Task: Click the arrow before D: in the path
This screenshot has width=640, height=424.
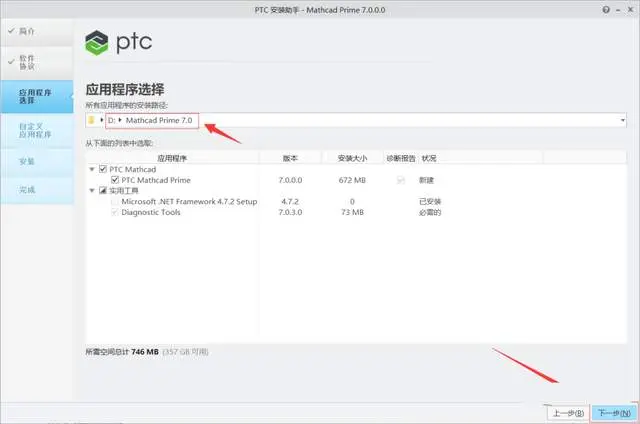Action: (x=101, y=120)
